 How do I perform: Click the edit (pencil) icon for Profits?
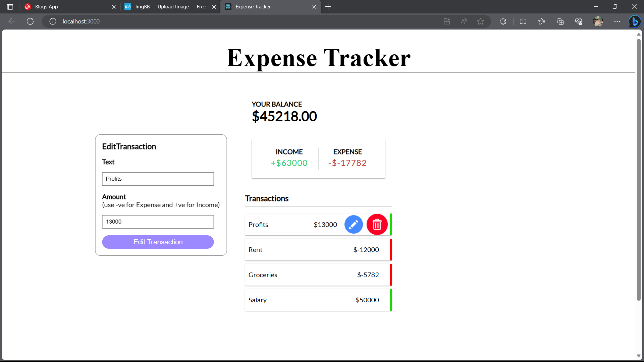(x=353, y=224)
